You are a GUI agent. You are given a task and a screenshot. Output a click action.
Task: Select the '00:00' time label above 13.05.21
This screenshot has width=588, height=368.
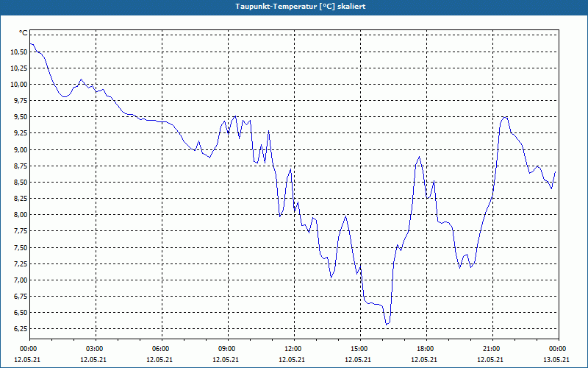(x=558, y=349)
